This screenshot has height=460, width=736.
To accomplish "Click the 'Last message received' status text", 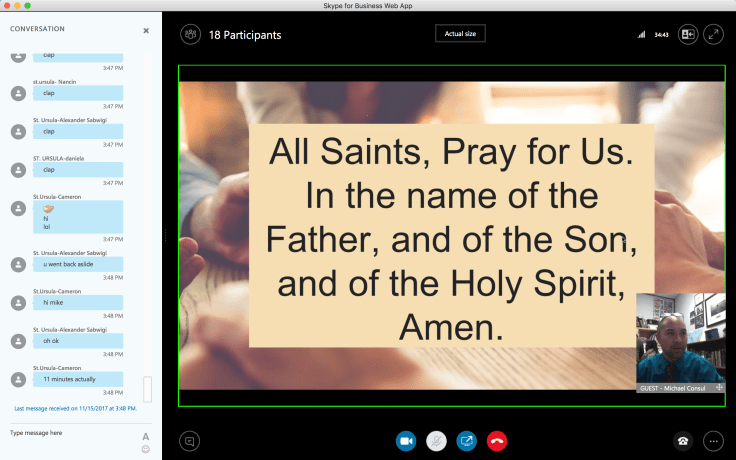I will (76, 408).
